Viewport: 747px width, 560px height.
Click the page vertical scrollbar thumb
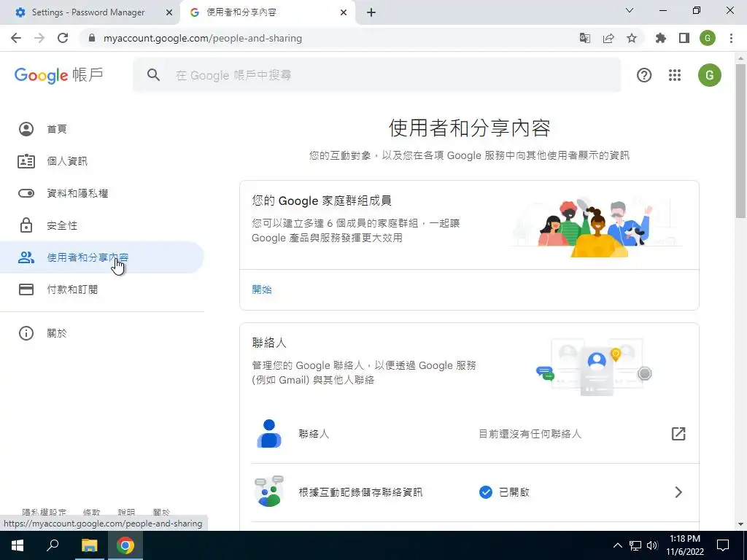click(740, 139)
